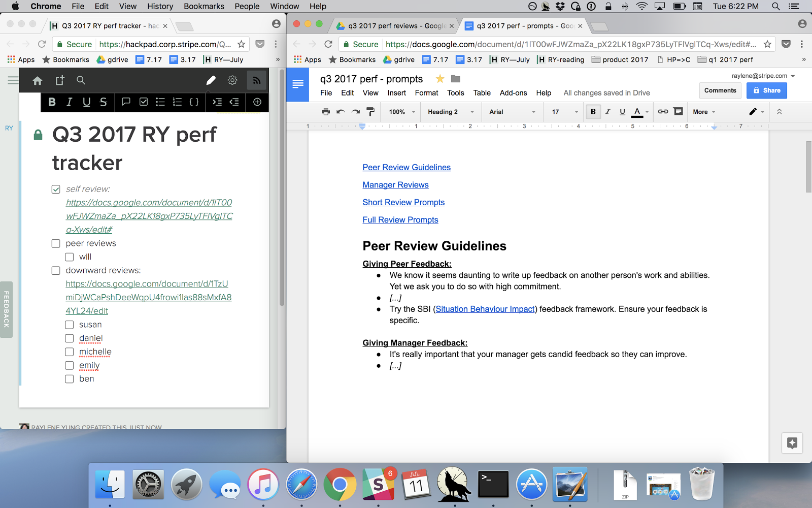Open the Add-ons menu in Google Docs

(x=513, y=93)
